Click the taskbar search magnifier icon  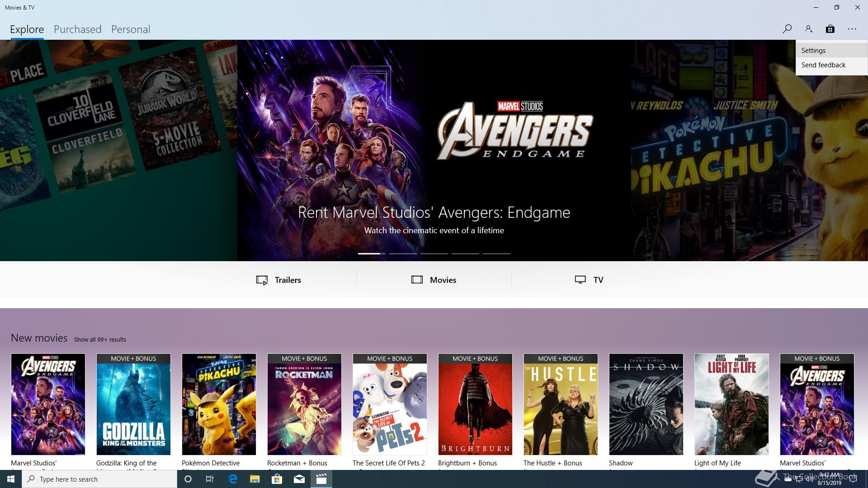coord(31,479)
